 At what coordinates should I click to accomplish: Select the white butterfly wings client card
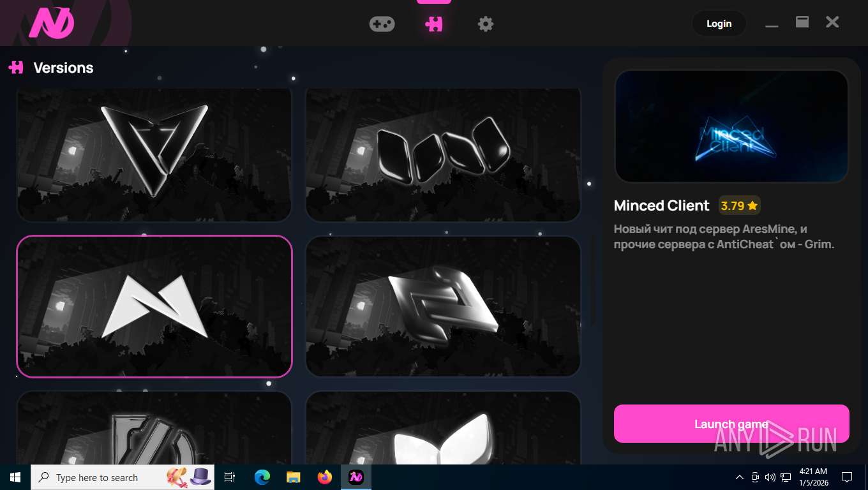pos(443,427)
